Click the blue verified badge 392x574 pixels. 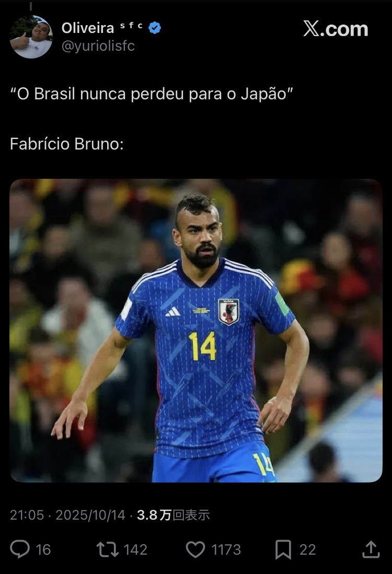pos(155,28)
